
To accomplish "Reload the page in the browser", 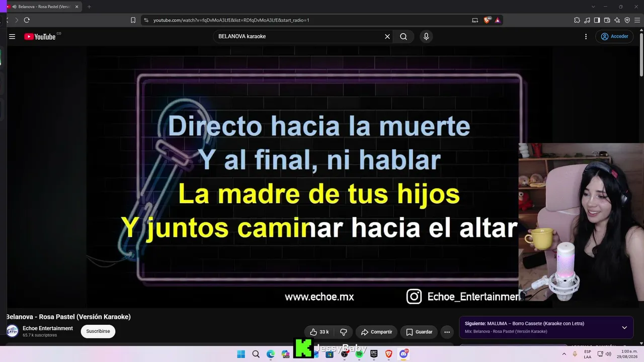I will pos(27,20).
